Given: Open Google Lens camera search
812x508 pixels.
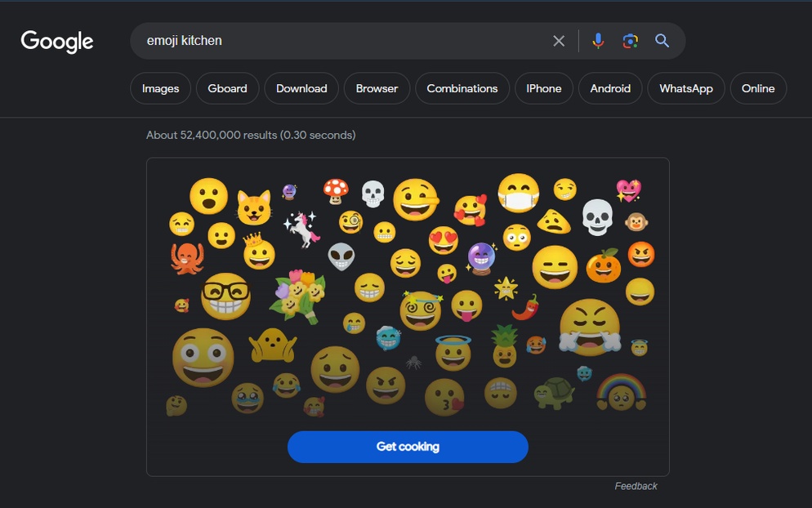Looking at the screenshot, I should click(x=630, y=41).
